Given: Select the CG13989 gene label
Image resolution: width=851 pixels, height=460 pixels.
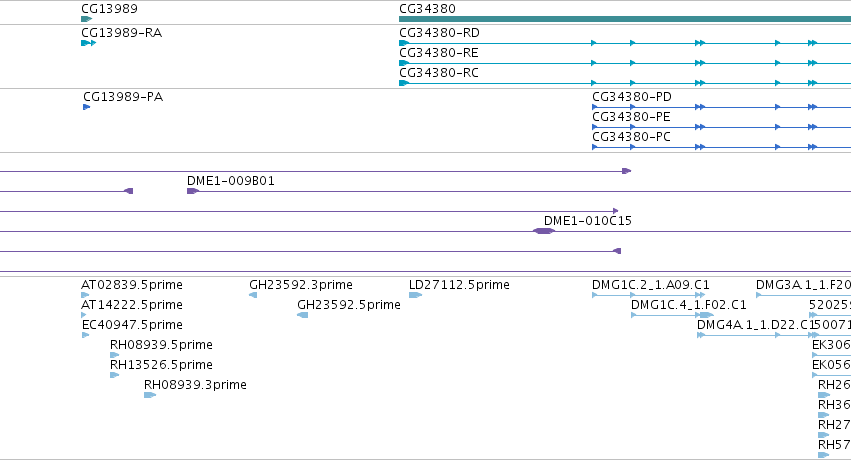Looking at the screenshot, I should point(109,9).
